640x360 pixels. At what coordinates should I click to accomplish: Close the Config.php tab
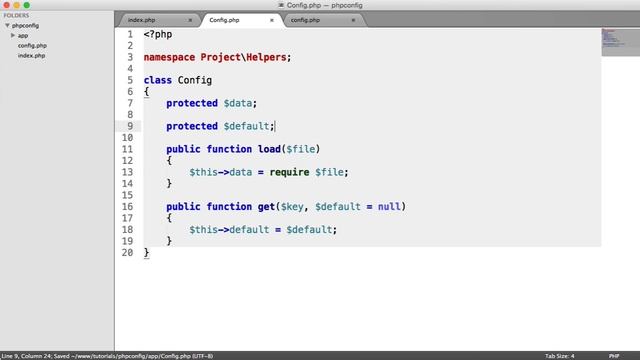tap(272, 20)
